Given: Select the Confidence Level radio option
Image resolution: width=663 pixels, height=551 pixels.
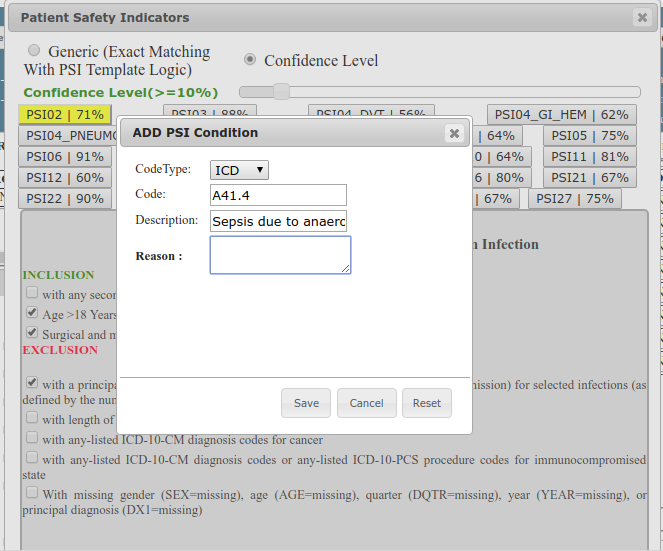Looking at the screenshot, I should (250, 59).
